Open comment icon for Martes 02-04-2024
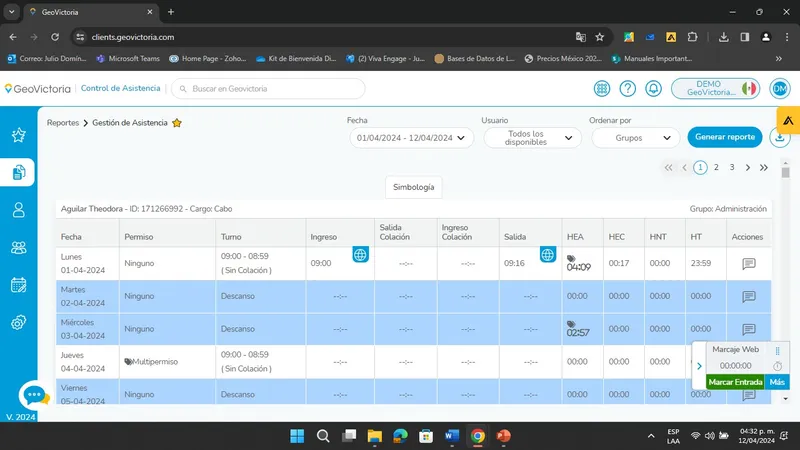The width and height of the screenshot is (800, 450). pyautogui.click(x=748, y=296)
